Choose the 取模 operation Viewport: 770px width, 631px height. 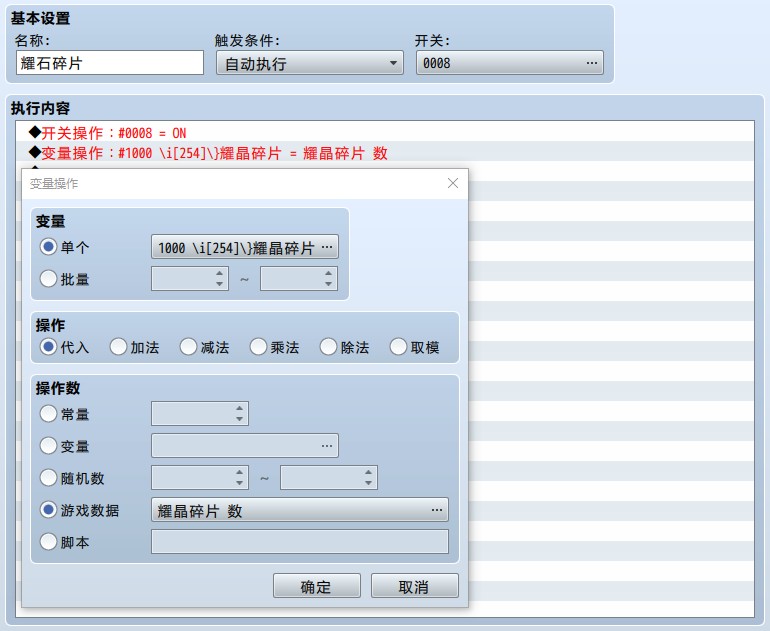(x=398, y=347)
